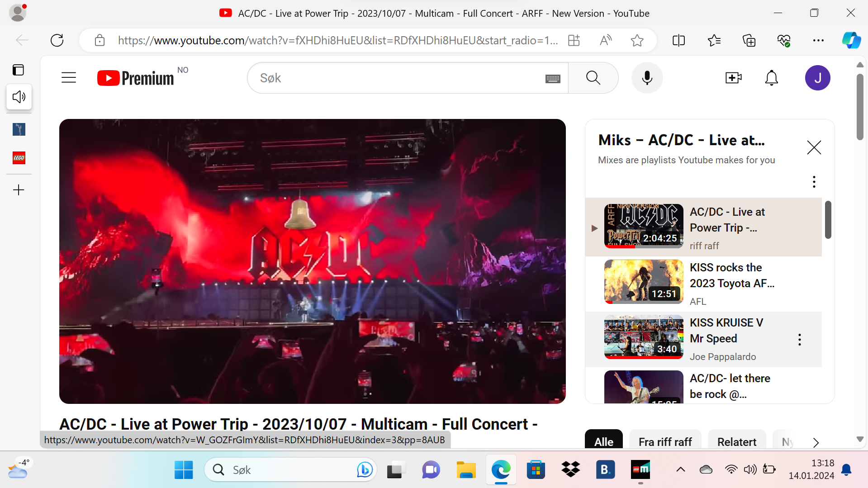Open the purple J account avatar
Image resolution: width=868 pixels, height=488 pixels.
817,78
